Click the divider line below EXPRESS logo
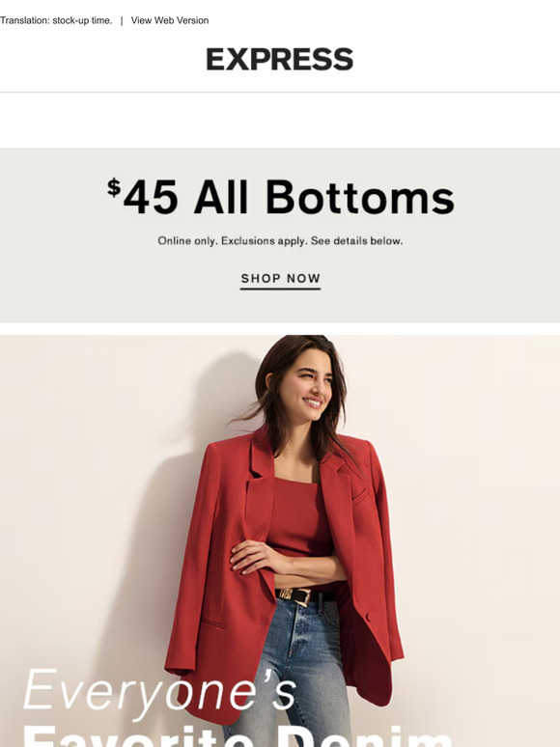The image size is (560, 747). coord(280,93)
